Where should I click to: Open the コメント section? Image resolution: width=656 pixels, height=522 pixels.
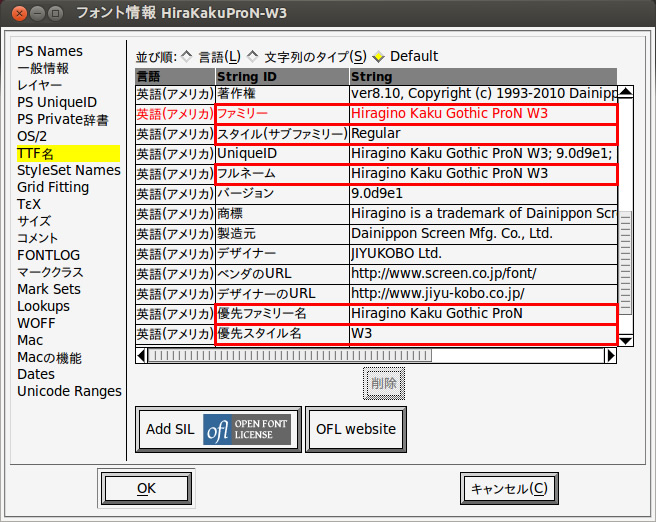point(37,238)
